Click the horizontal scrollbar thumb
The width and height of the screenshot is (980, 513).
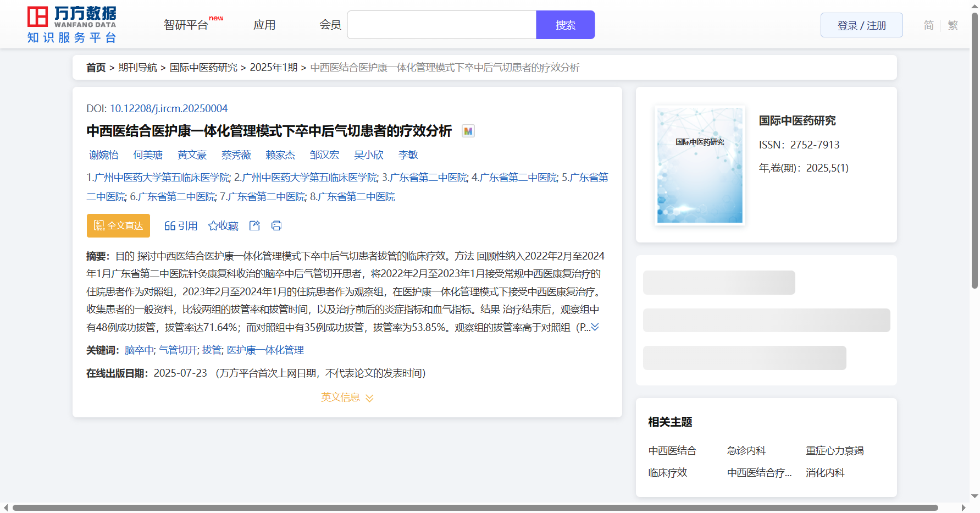[475, 508]
